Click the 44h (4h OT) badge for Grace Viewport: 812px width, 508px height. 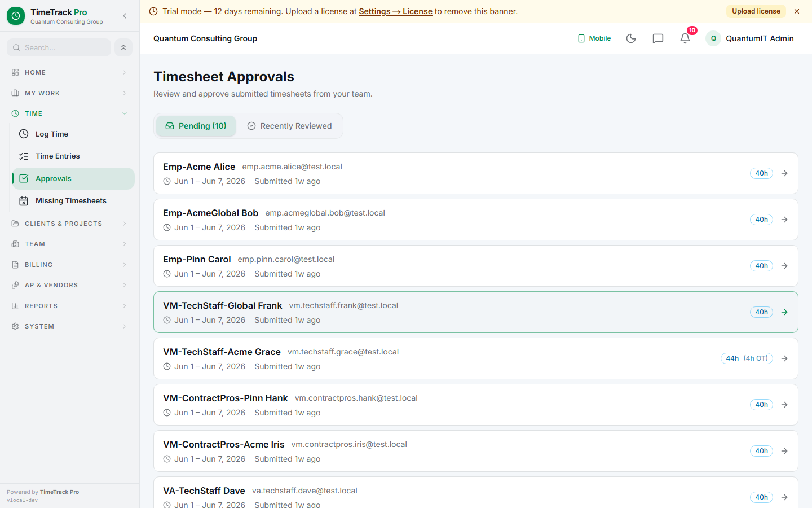(747, 358)
